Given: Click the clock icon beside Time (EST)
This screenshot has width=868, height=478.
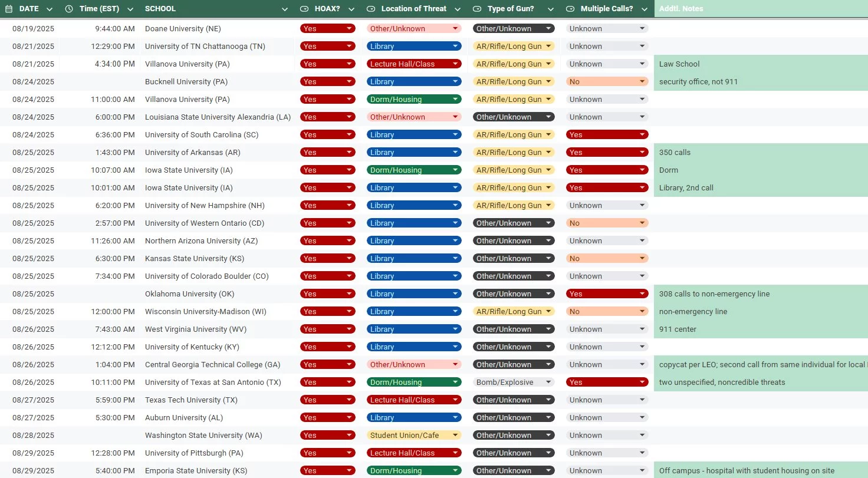Looking at the screenshot, I should tap(70, 9).
